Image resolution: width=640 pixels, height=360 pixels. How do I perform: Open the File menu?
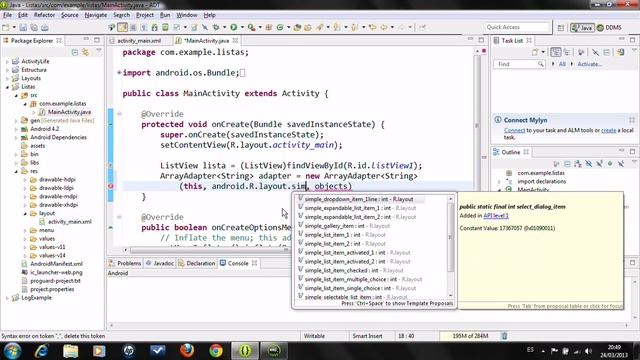click(x=7, y=15)
